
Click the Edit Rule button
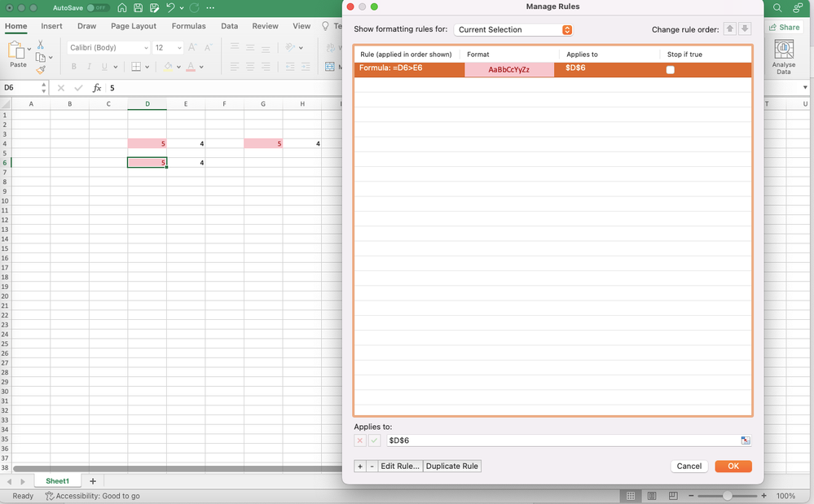400,466
